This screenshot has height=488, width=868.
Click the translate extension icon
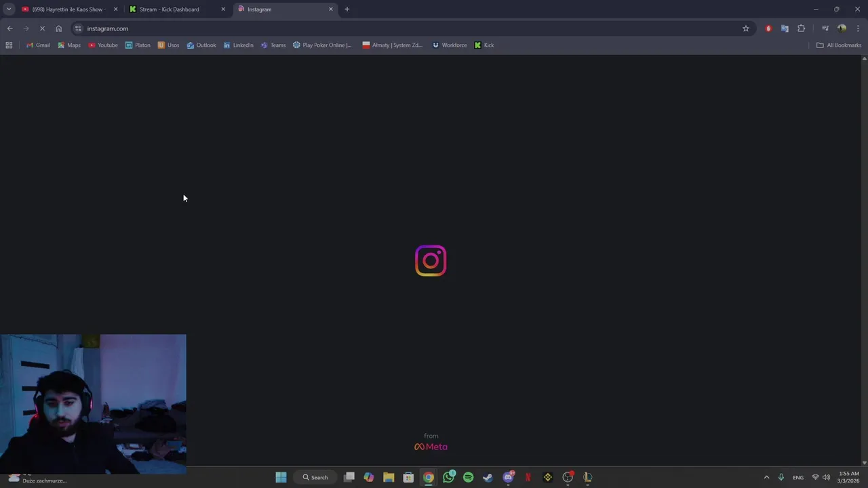785,28
